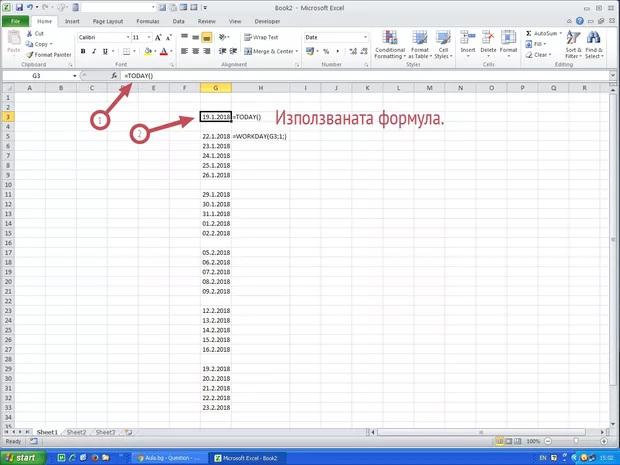Expand the Name Box dropdown arrow

[74, 75]
